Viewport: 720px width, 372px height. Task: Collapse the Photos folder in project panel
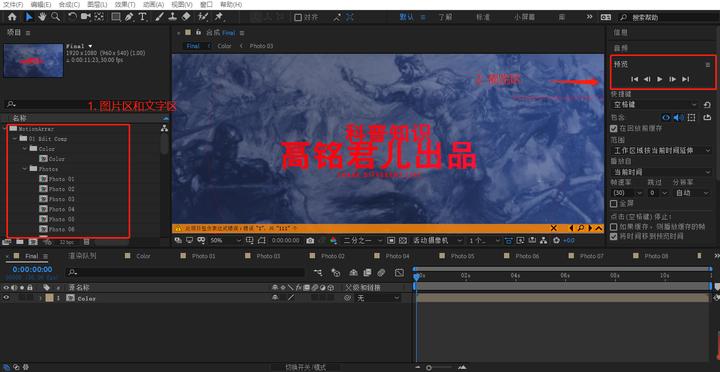coord(25,169)
